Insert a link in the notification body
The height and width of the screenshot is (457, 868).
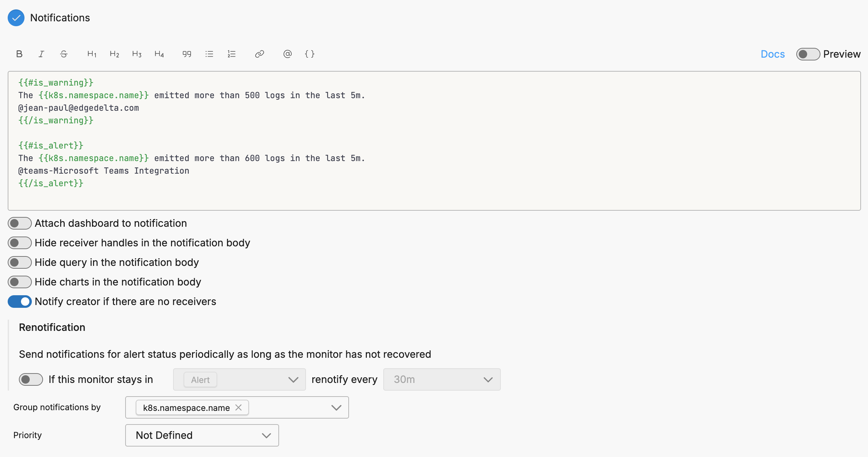click(x=259, y=54)
